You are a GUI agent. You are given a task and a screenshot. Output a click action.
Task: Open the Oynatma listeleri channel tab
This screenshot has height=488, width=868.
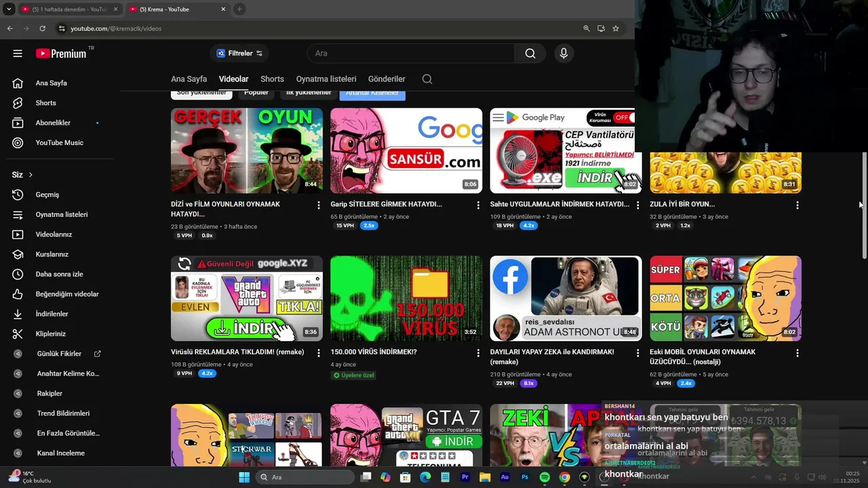(x=326, y=79)
